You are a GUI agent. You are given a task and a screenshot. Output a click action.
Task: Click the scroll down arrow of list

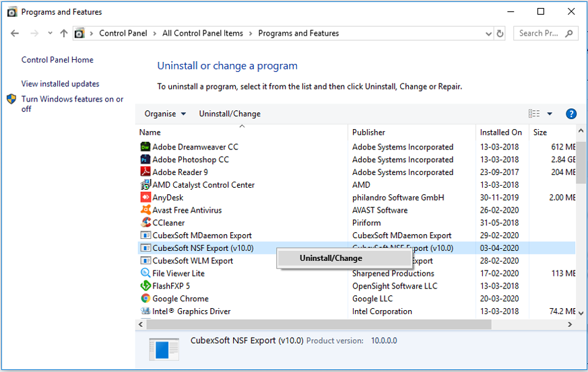pyautogui.click(x=581, y=313)
